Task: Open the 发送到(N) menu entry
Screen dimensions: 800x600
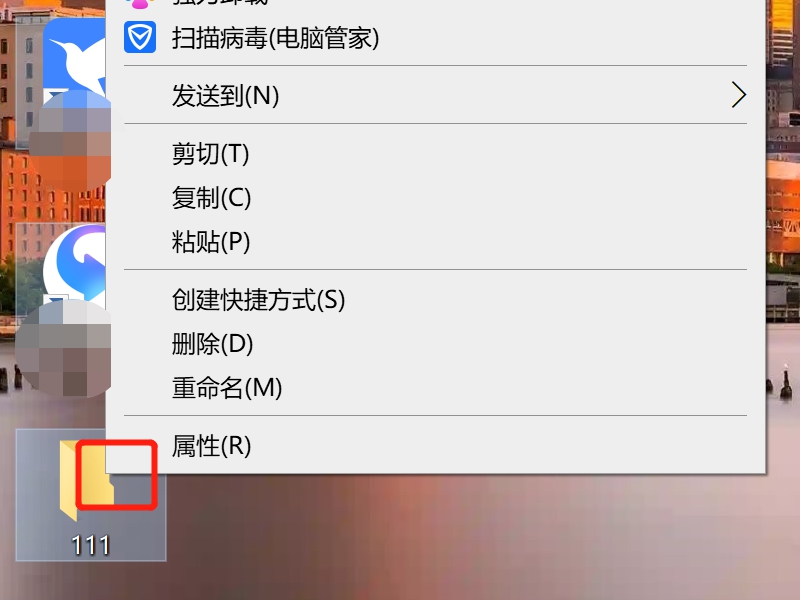Action: point(435,95)
